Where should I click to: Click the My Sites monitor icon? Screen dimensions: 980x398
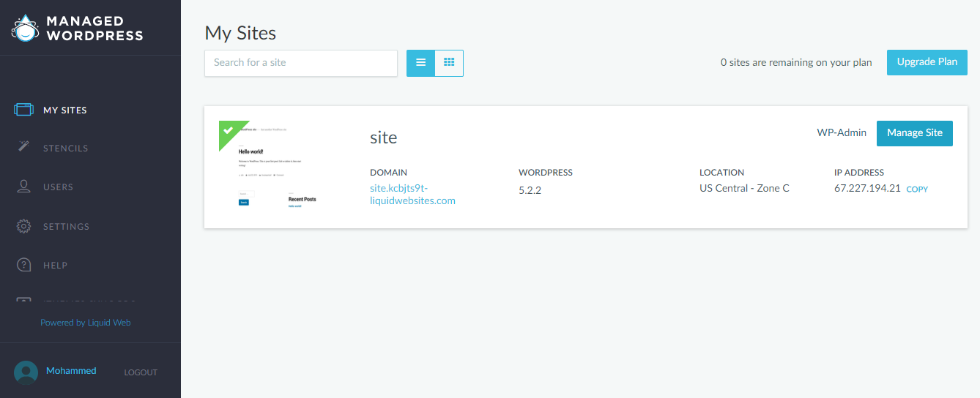pyautogui.click(x=24, y=110)
